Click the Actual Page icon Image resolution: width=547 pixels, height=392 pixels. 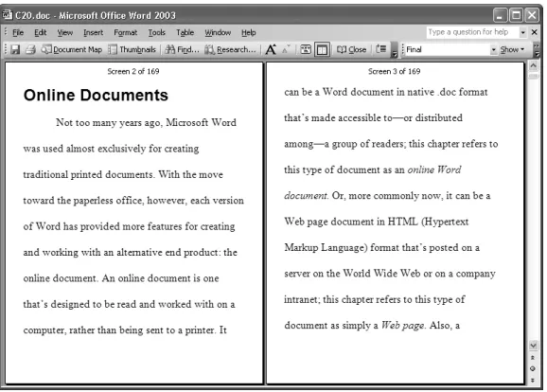click(306, 49)
